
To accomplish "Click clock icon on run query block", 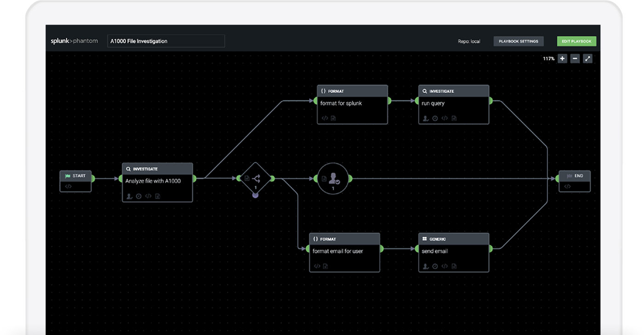I will click(435, 118).
